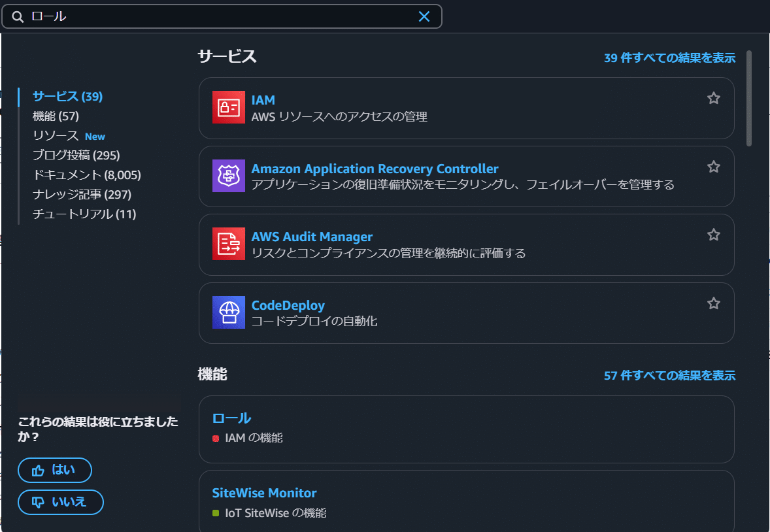Select ナレッジ記事 (297) category

click(82, 195)
